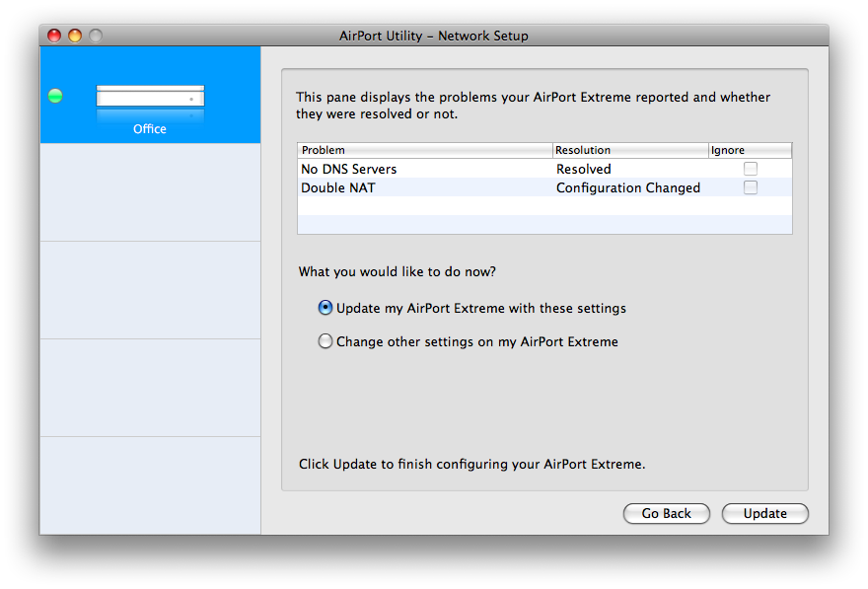Click the Configuration Changed resolution cell

[x=628, y=187]
